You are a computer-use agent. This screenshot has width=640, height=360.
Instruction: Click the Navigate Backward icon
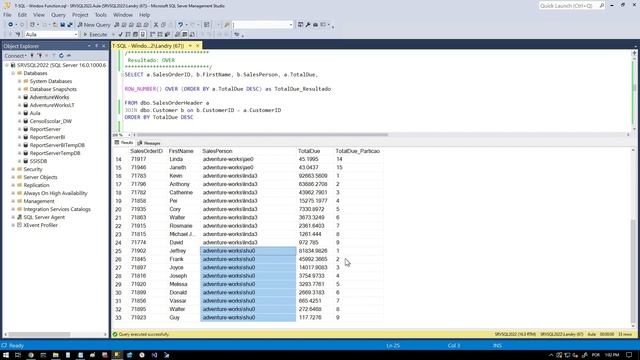click(11, 24)
